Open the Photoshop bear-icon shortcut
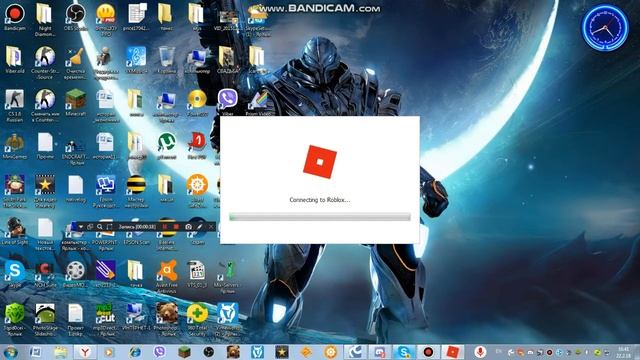The height and width of the screenshot is (360, 640). pos(167,319)
